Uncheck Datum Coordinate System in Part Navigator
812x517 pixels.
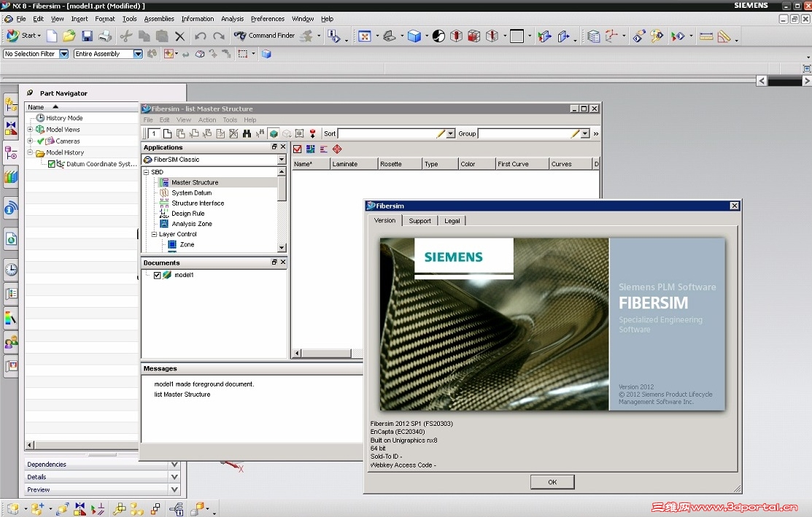click(51, 163)
